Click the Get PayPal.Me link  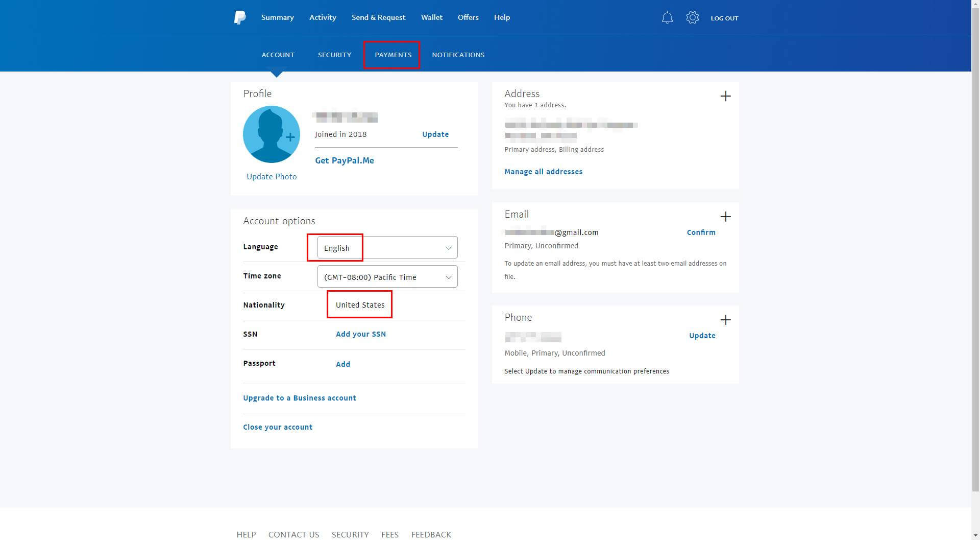pos(344,160)
